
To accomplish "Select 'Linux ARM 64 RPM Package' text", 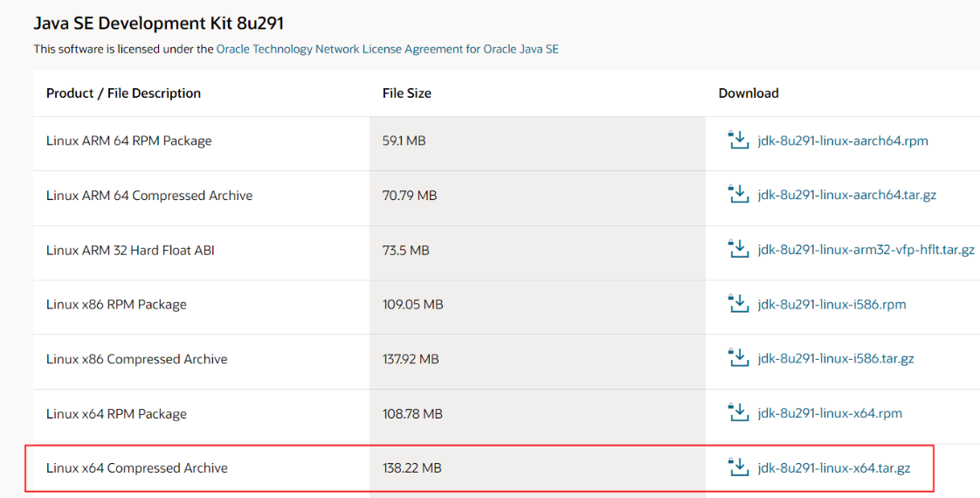I will [128, 142].
